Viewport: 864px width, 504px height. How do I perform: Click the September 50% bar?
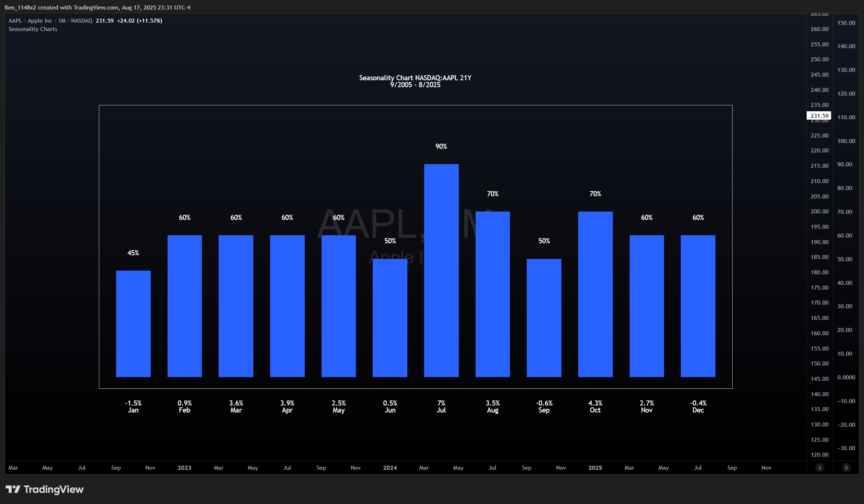pos(544,318)
